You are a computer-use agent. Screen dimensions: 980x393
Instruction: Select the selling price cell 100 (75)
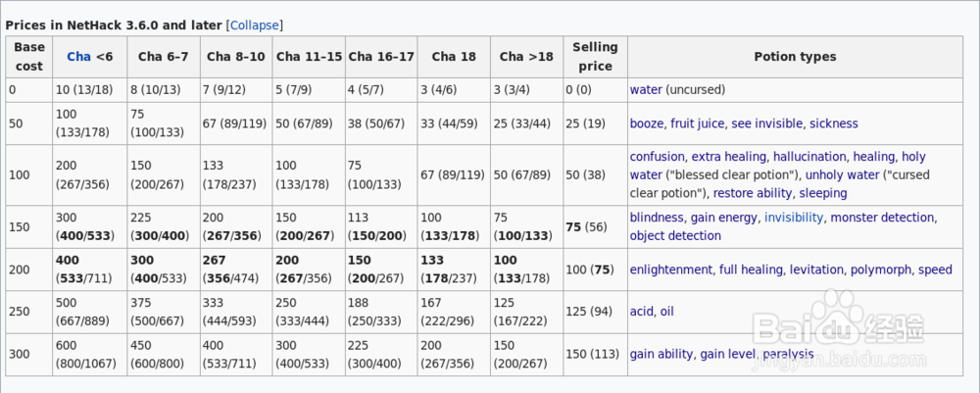pyautogui.click(x=595, y=270)
